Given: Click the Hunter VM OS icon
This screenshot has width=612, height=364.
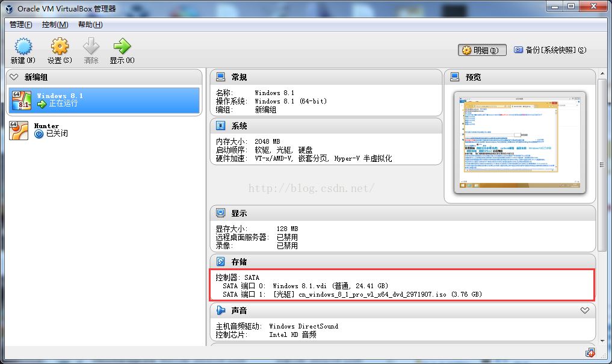Looking at the screenshot, I should tap(19, 131).
